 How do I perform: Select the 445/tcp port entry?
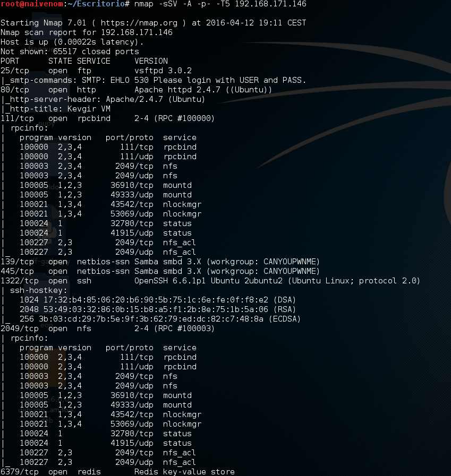coord(18,271)
